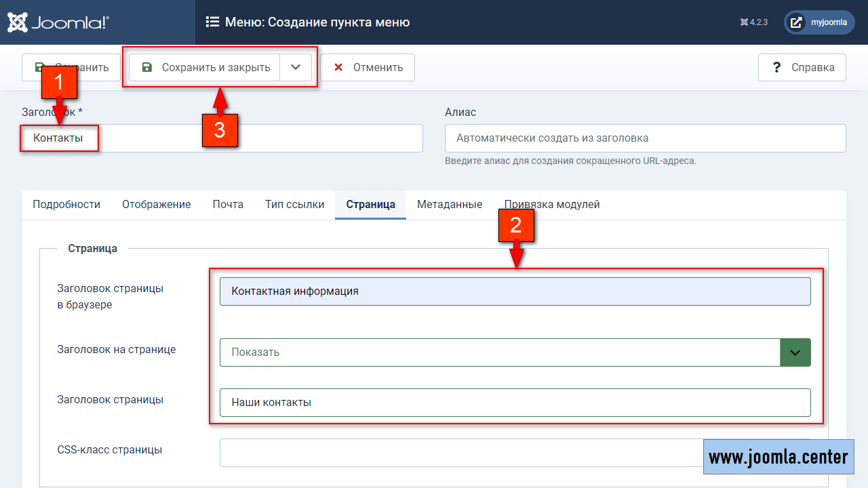Switch to the "Подробности" tab

coord(66,205)
